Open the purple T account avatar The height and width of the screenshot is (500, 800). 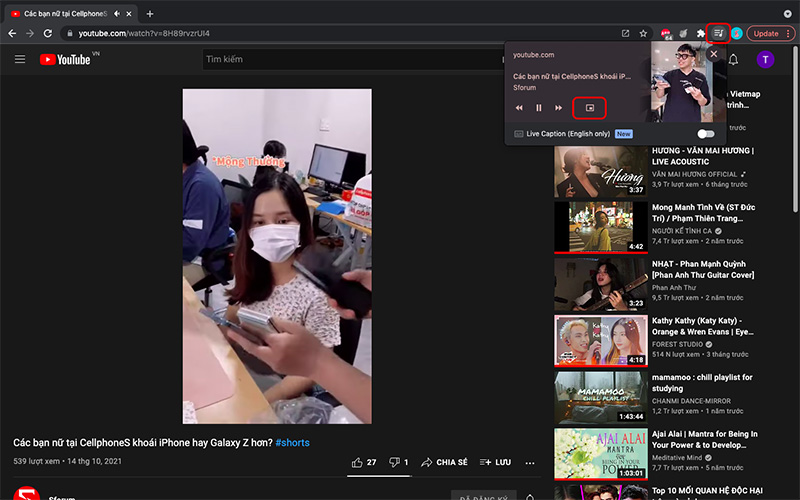pyautogui.click(x=765, y=60)
